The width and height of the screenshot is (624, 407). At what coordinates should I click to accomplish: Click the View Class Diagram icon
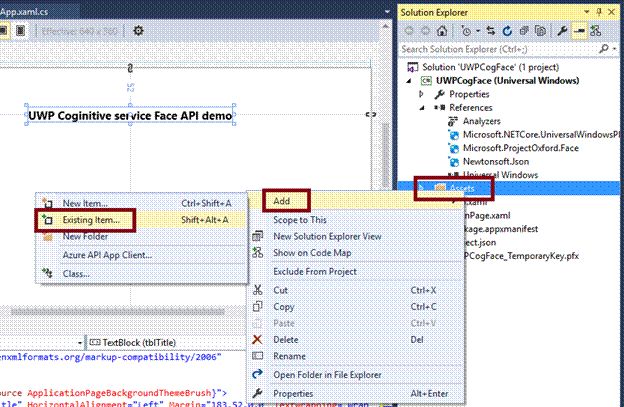596,31
